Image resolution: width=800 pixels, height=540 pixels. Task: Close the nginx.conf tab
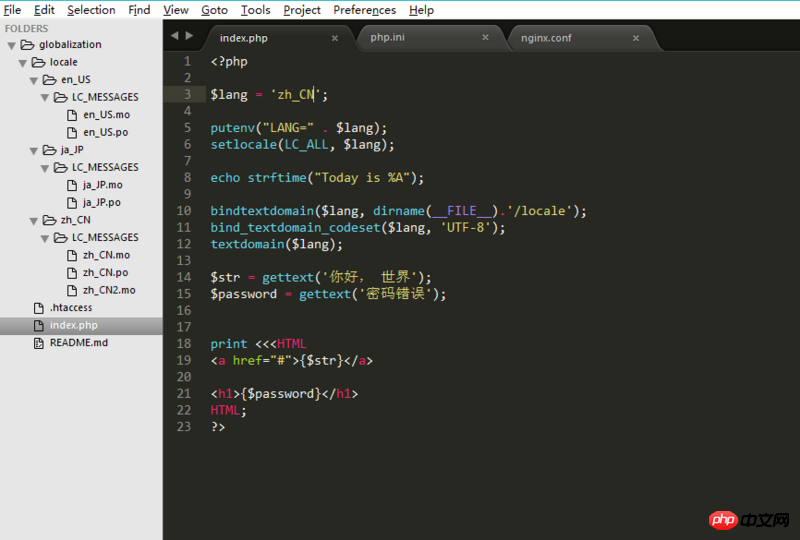[635, 38]
